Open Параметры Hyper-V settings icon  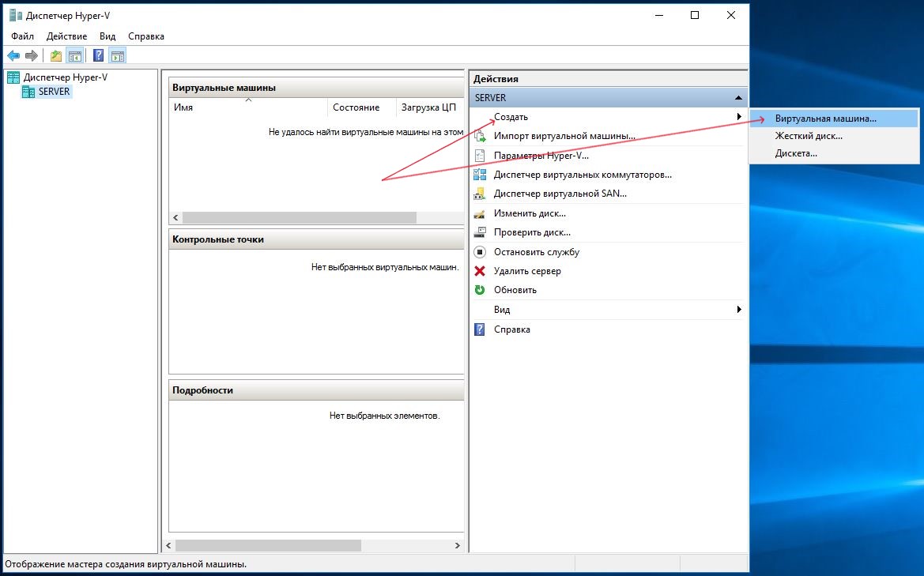pos(479,156)
